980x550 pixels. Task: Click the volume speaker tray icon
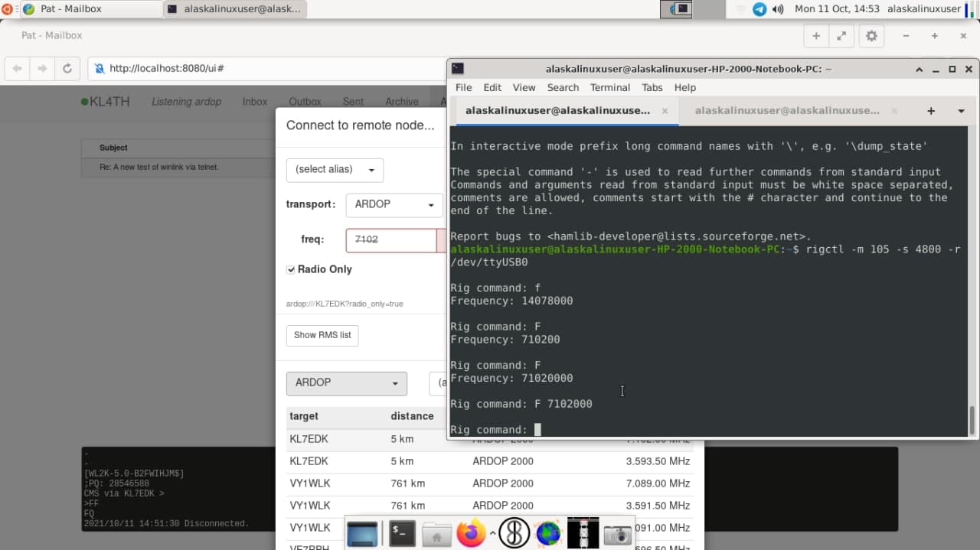pos(778,9)
